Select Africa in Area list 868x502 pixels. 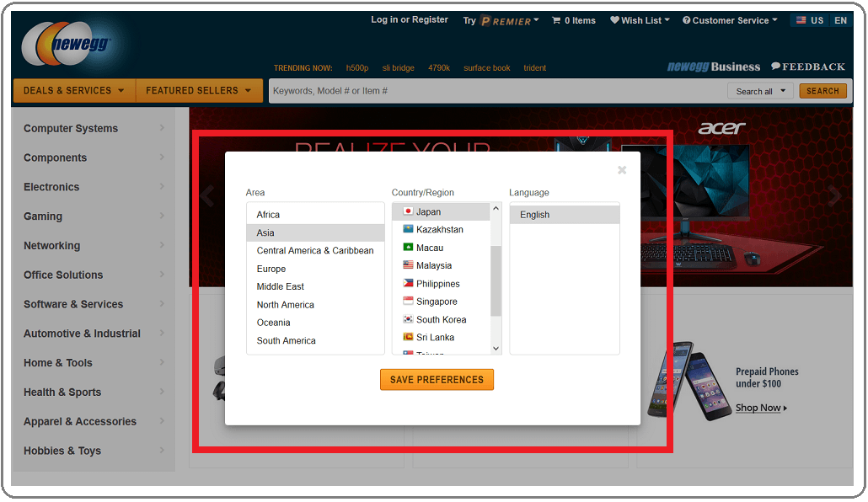point(315,215)
